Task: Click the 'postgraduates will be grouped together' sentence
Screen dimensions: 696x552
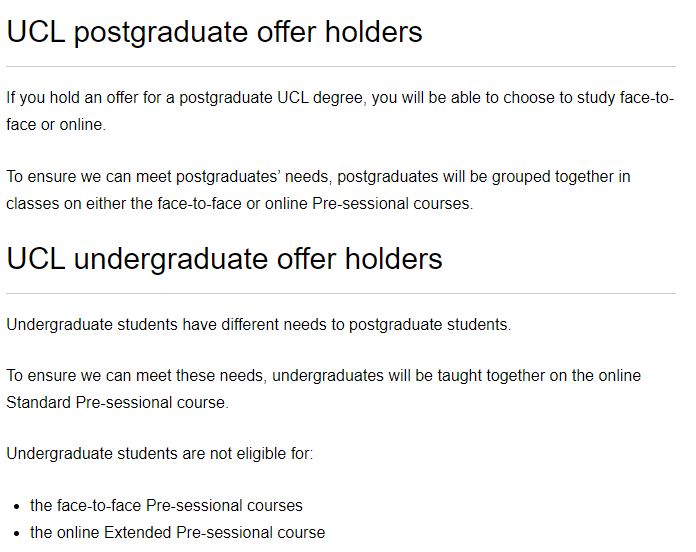Action: (x=318, y=190)
